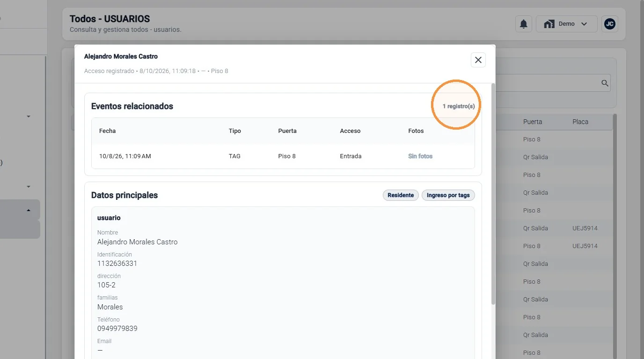Image resolution: width=644 pixels, height=359 pixels.
Task: Click the identification number 1132636331
Action: [117, 264]
